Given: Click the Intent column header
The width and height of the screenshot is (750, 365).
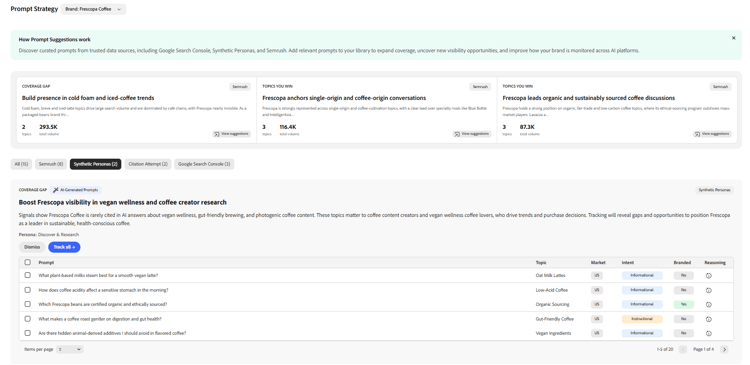Looking at the screenshot, I should click(628, 263).
